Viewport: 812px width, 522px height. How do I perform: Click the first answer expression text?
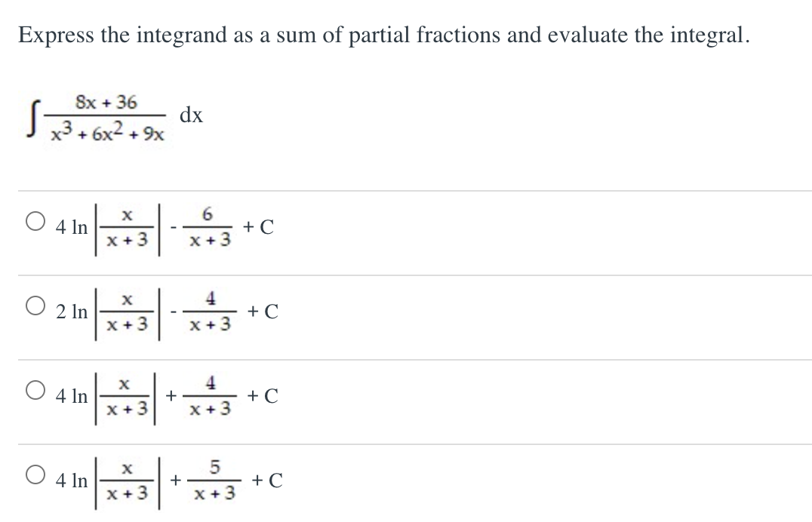(162, 226)
